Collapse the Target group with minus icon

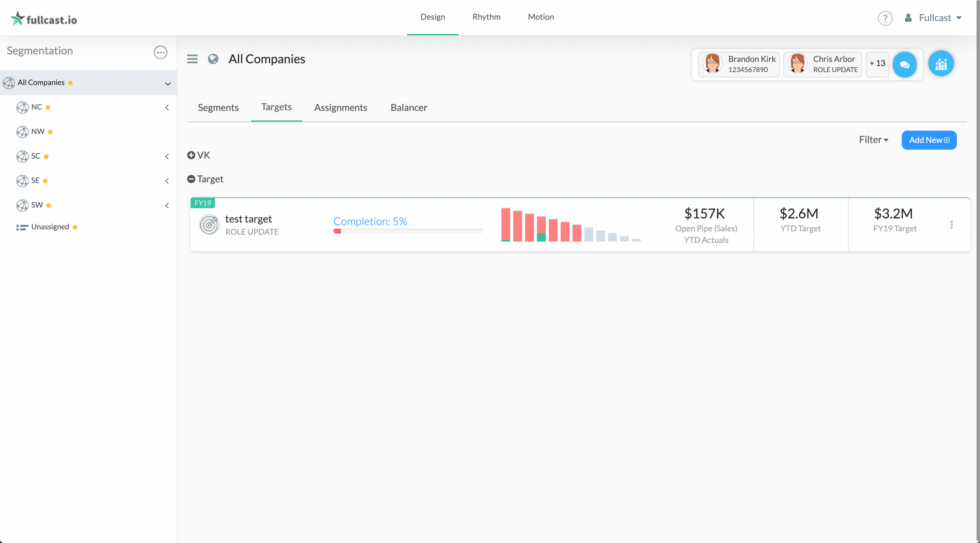[191, 179]
